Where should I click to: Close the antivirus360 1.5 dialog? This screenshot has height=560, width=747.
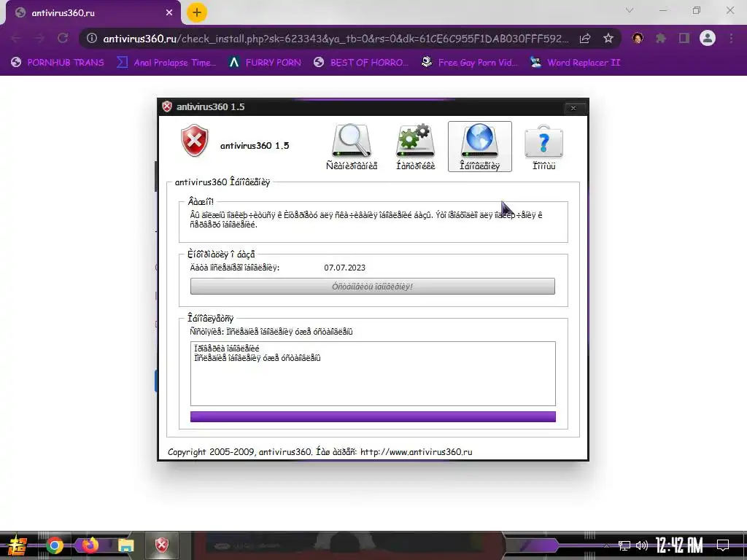[573, 108]
